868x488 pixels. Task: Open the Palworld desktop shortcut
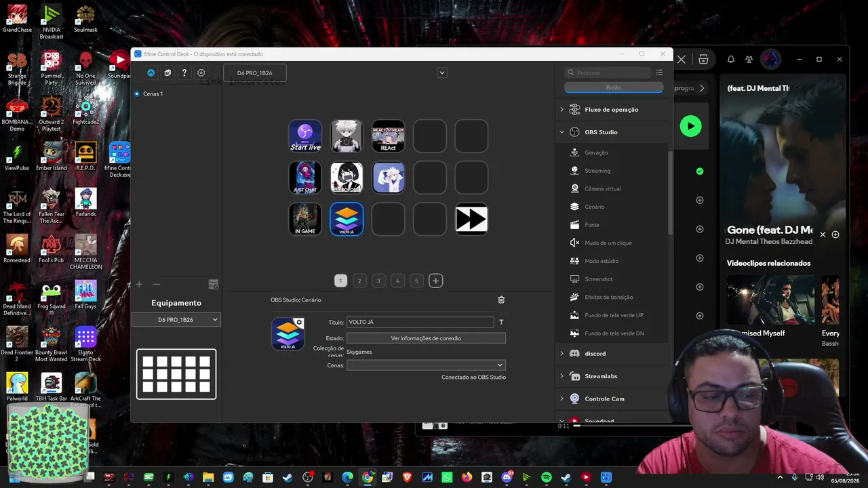(x=17, y=387)
